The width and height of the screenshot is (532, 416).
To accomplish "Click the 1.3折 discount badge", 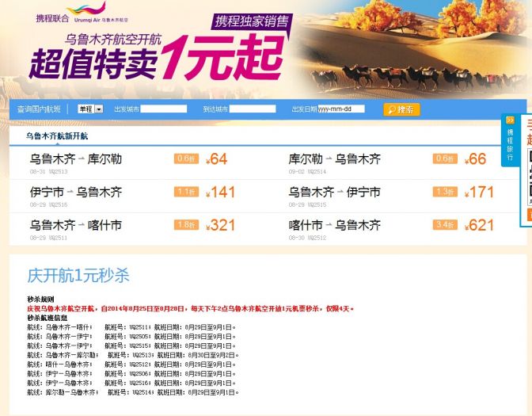I will (x=445, y=192).
